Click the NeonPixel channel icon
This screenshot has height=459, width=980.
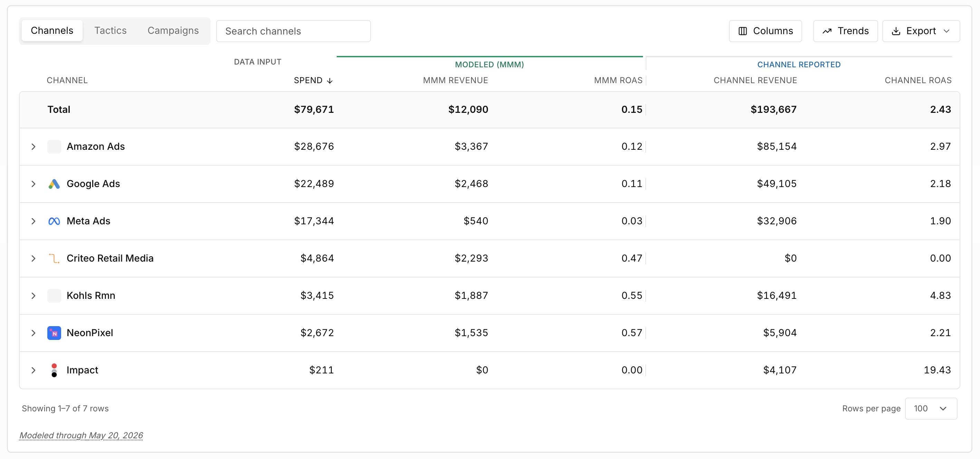[54, 333]
